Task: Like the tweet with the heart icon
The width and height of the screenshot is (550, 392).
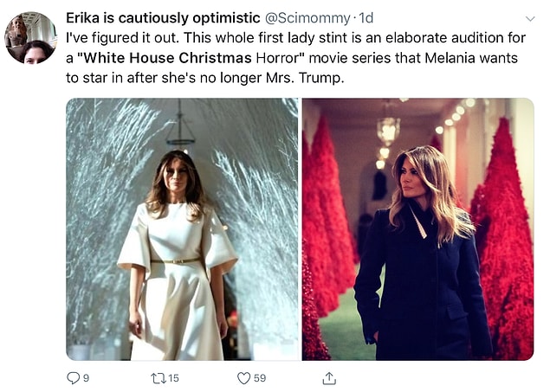Action: point(243,378)
